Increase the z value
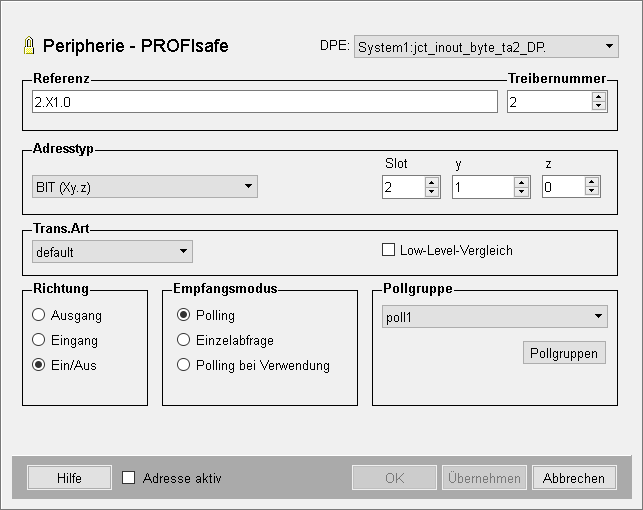The image size is (643, 510). click(x=591, y=182)
